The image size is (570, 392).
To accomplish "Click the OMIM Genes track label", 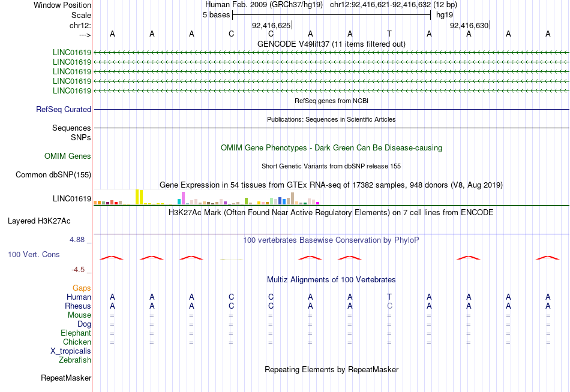I will coord(68,156).
